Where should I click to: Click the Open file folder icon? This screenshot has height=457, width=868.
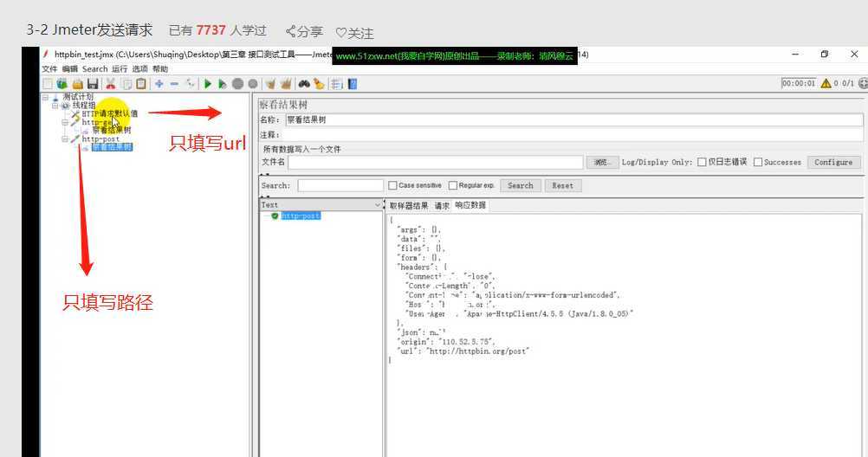tap(77, 84)
